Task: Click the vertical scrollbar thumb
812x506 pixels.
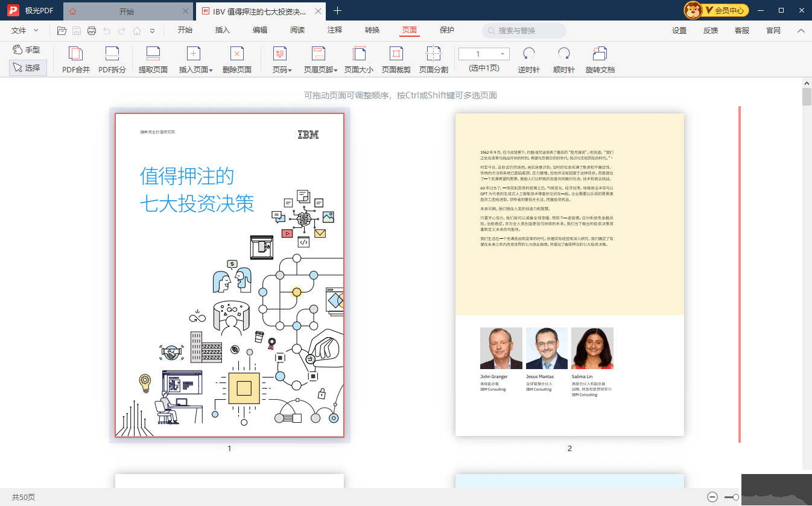Action: [x=807, y=96]
